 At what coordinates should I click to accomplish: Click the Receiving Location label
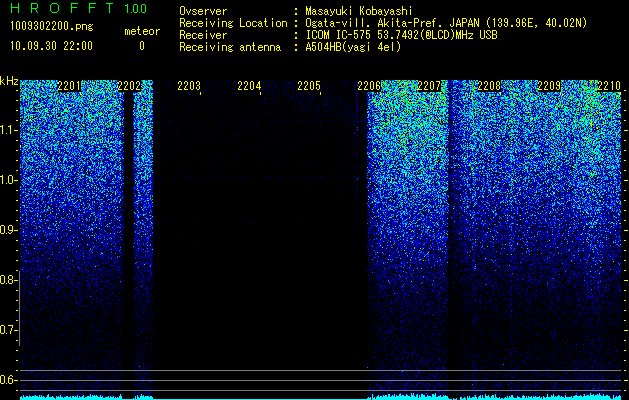[x=233, y=23]
